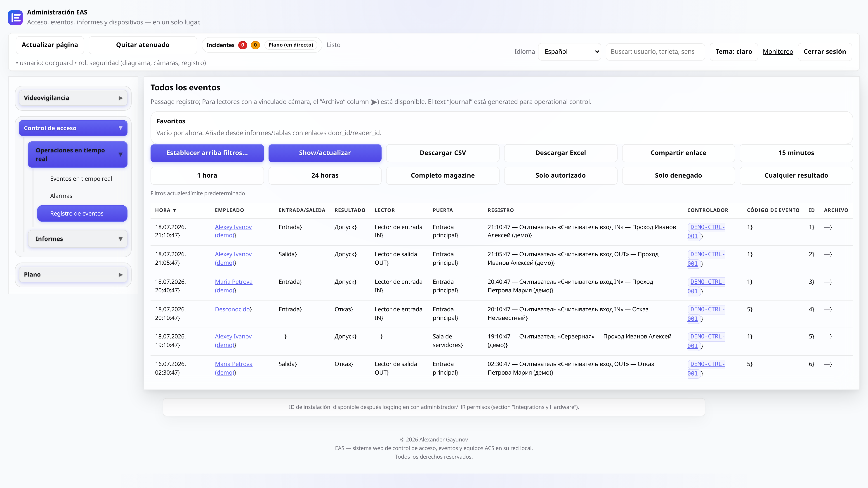Viewport: 868px width, 488px height.
Task: Select the Solo denegado filter
Action: pyautogui.click(x=678, y=176)
